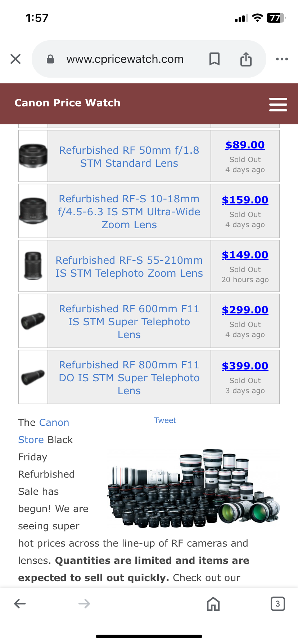Tap the home icon in bottom bar

[213, 604]
